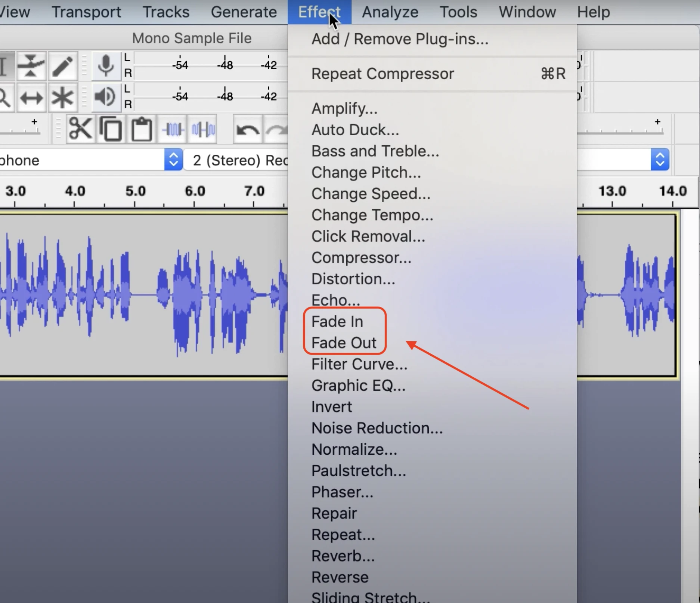Cut selection with the scissors icon

coord(80,129)
